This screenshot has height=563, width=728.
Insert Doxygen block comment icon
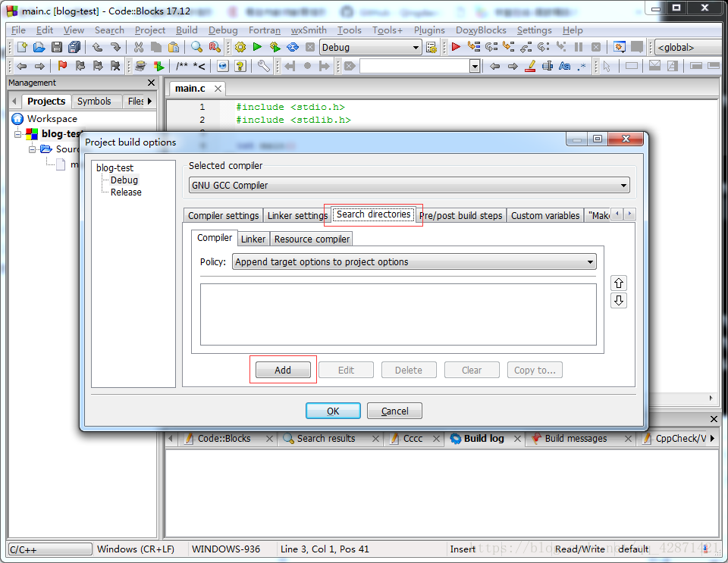click(x=181, y=67)
